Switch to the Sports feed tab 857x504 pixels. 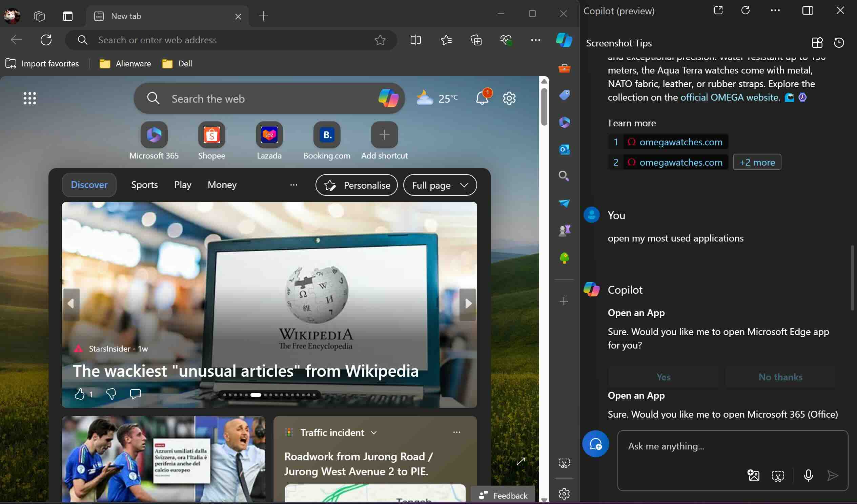coord(145,185)
